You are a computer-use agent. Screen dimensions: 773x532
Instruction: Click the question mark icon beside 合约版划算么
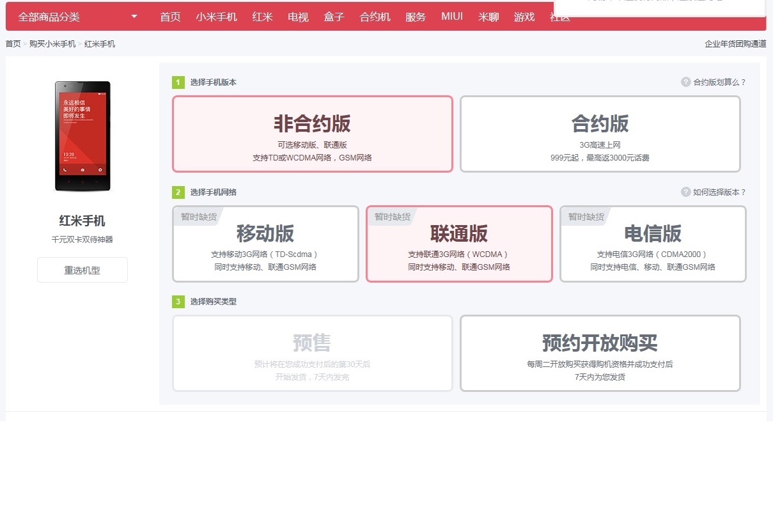[x=686, y=82]
